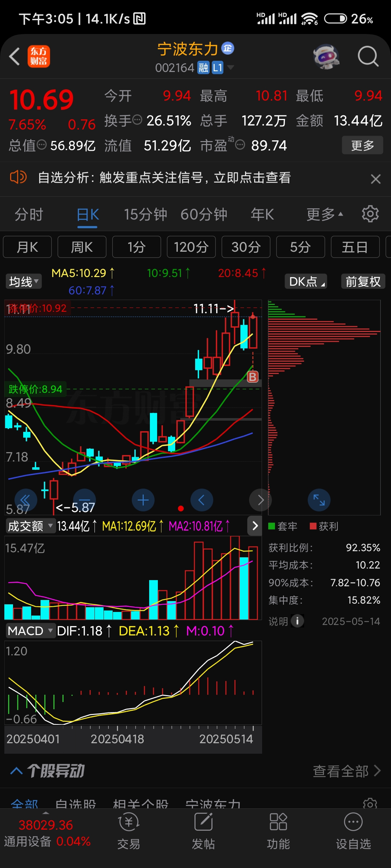Dismiss the 自选分析 notification banner

point(376,179)
